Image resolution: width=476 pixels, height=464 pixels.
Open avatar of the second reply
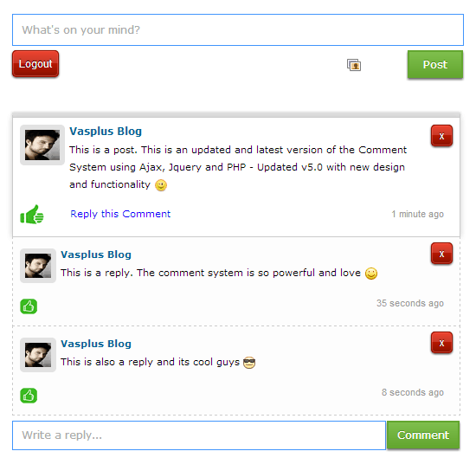click(x=38, y=355)
